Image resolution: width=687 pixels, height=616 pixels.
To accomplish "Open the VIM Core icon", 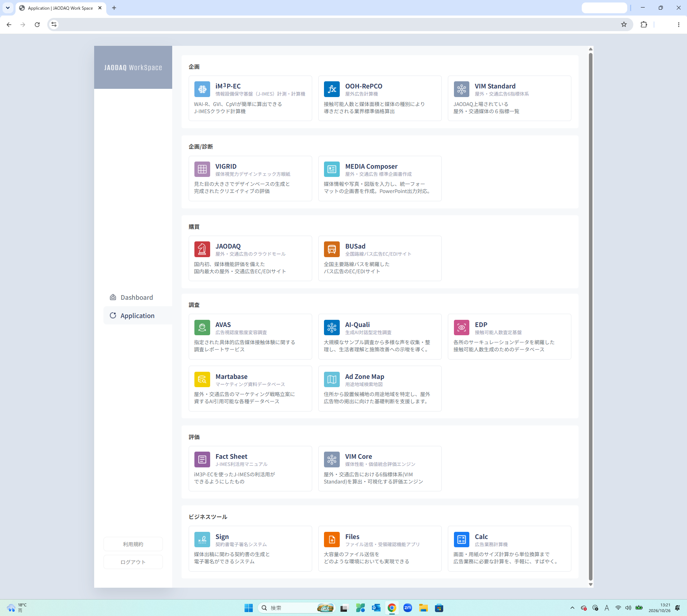I will pyautogui.click(x=332, y=459).
